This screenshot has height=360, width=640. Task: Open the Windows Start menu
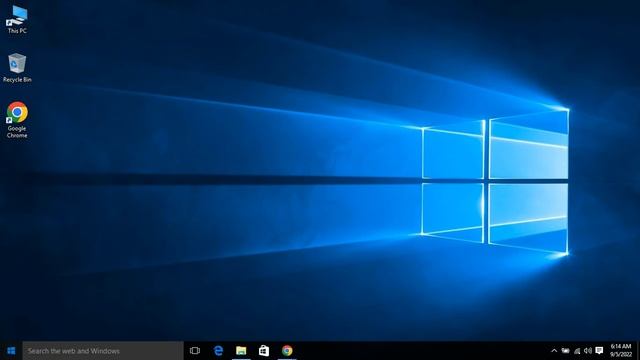[11, 351]
